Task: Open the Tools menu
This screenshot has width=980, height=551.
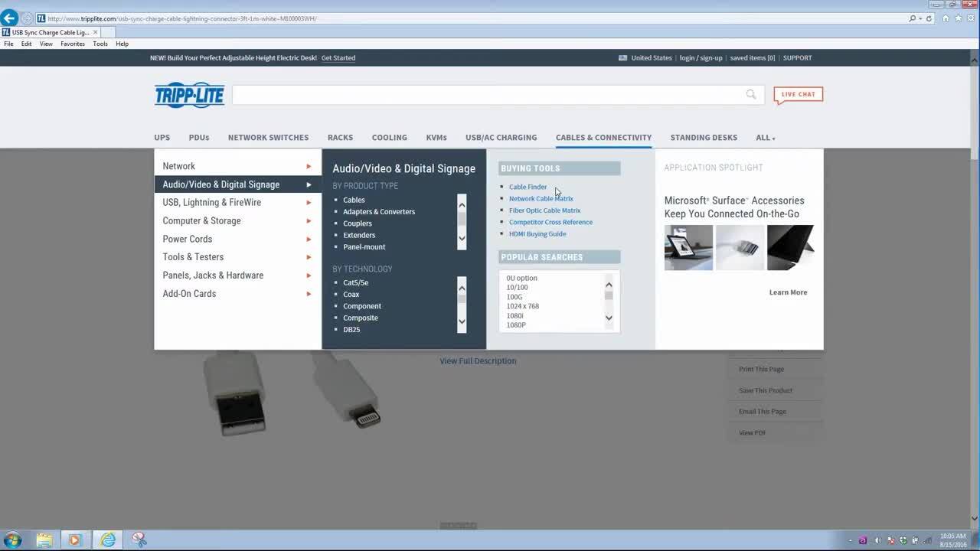Action: [100, 44]
